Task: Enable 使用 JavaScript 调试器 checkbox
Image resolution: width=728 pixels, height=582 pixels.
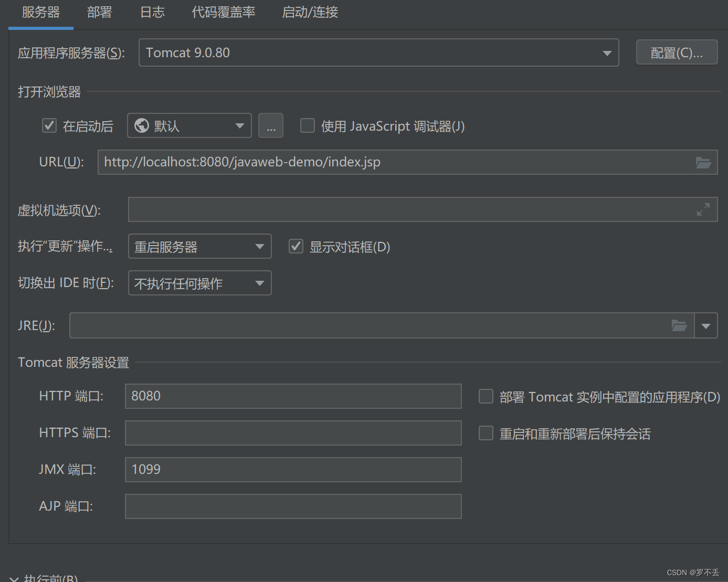Action: click(308, 126)
